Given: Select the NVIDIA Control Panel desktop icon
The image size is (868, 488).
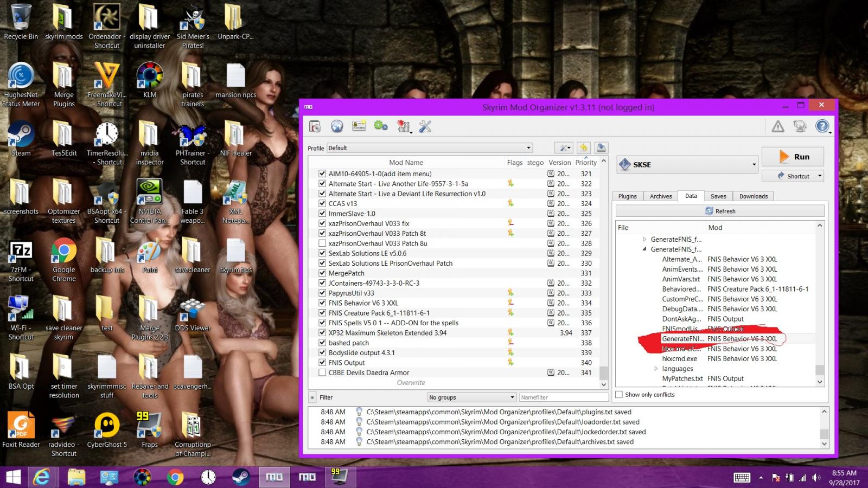Looking at the screenshot, I should point(150,201).
